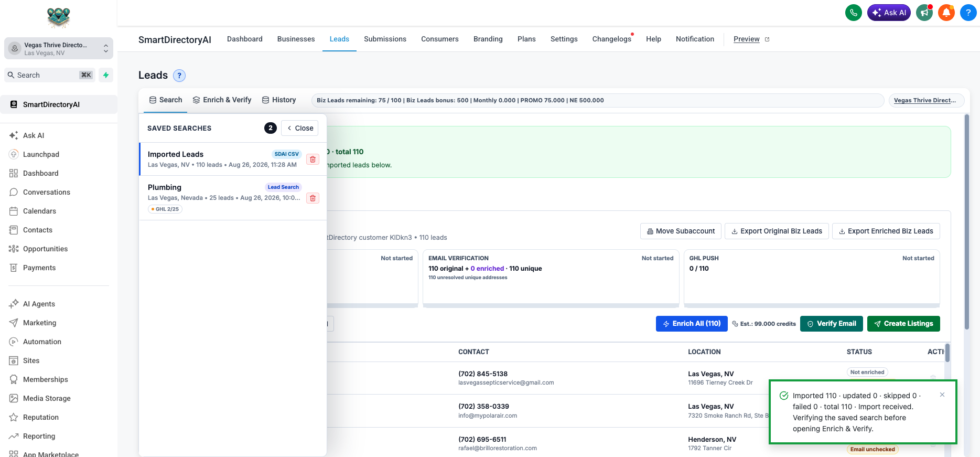Image resolution: width=980 pixels, height=457 pixels.
Task: Click the green lightning quick actions icon
Action: click(106, 75)
